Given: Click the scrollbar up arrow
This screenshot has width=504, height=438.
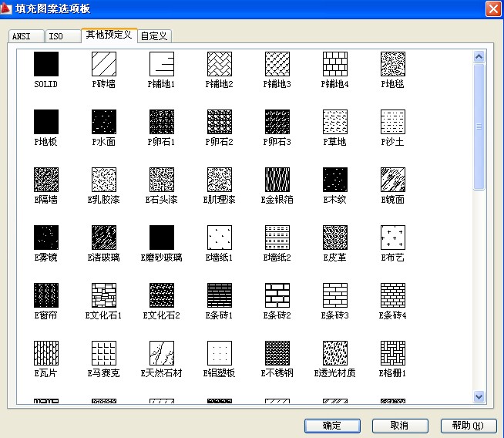Looking at the screenshot, I should pos(479,57).
